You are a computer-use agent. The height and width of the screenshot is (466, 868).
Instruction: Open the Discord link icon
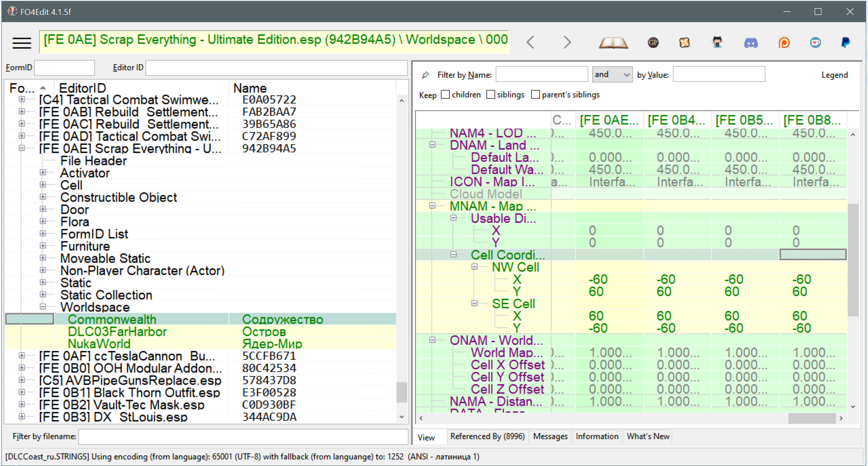click(751, 43)
